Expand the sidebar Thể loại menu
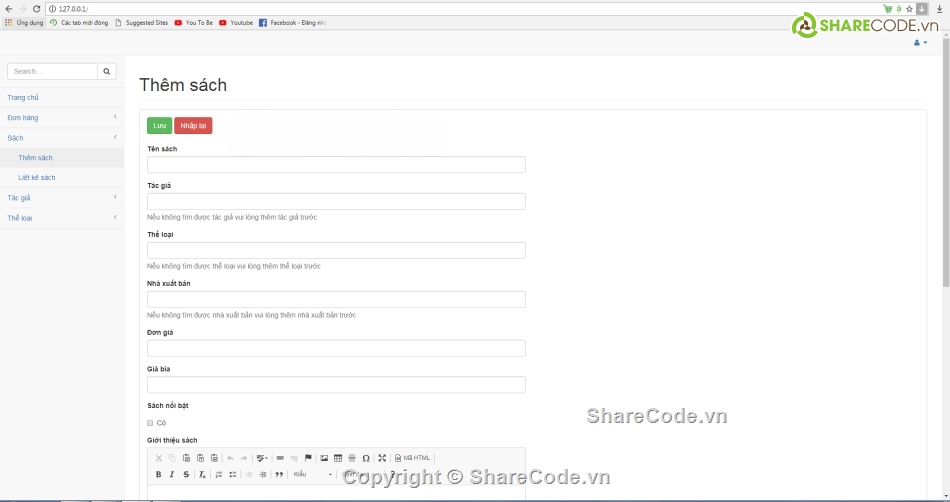 point(62,218)
